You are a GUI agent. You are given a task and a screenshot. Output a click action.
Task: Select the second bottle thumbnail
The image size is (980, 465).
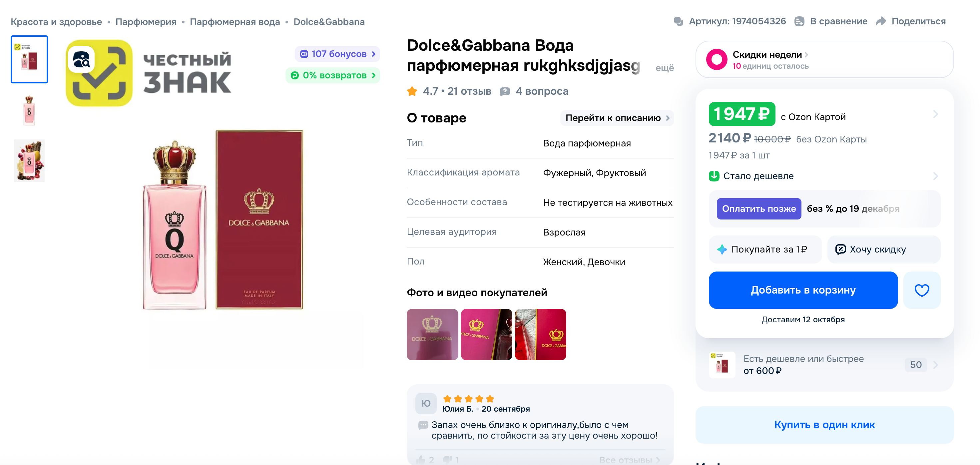coord(29,110)
